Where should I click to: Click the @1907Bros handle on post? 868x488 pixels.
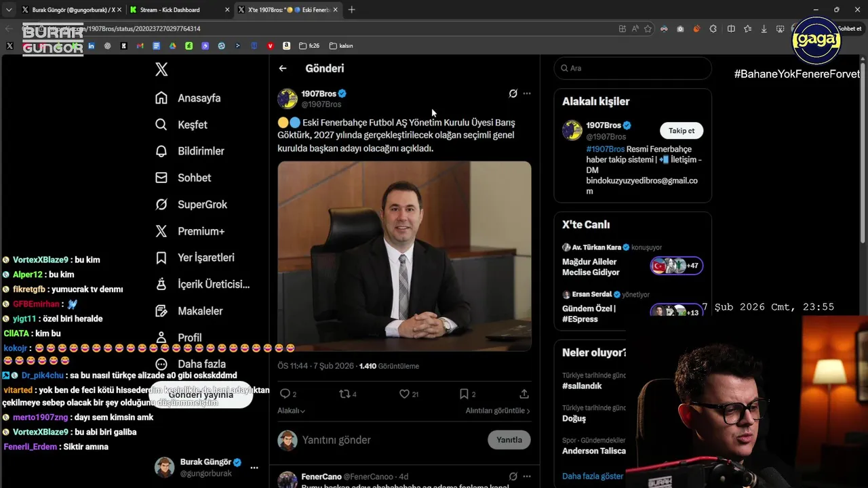[x=321, y=104]
